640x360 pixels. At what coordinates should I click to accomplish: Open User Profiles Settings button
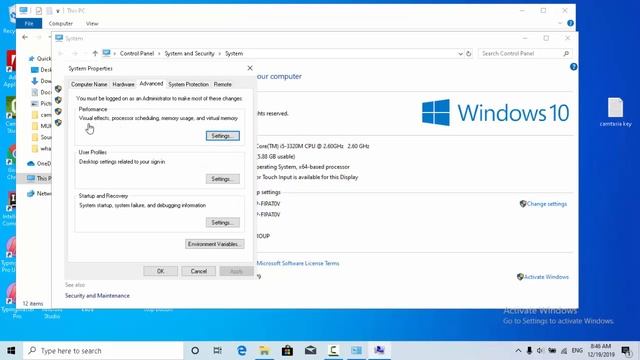[x=222, y=179]
